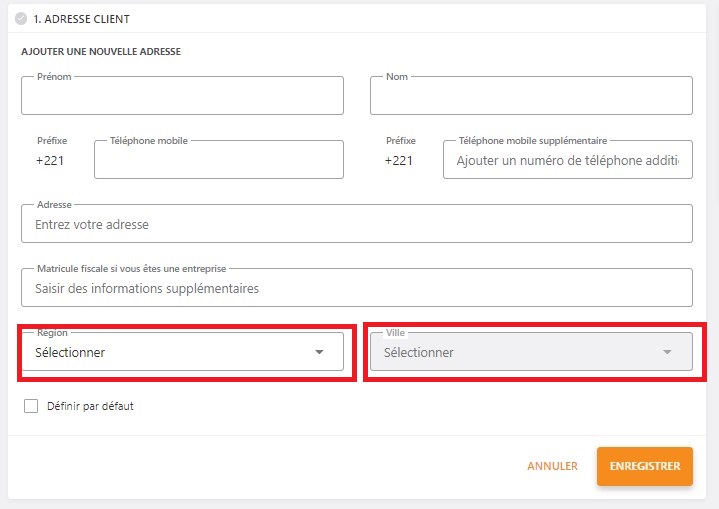719x509 pixels.
Task: Select the Region Sélectionner combo box
Action: [x=183, y=352]
